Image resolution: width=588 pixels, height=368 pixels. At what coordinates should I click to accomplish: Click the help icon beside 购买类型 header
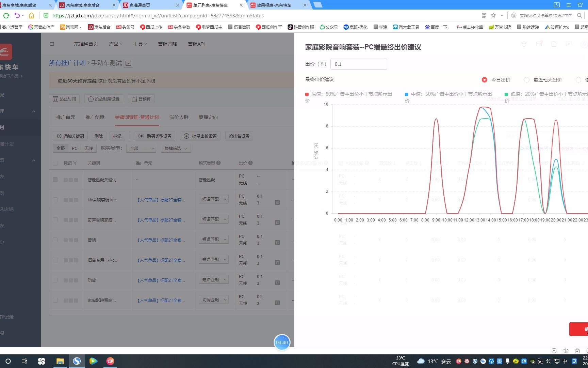click(218, 163)
